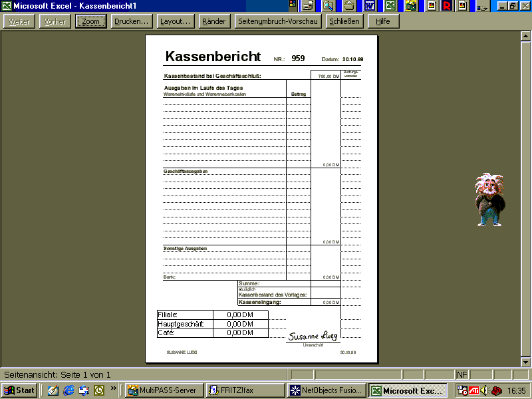532x399 pixels.
Task: Click the Café row label
Action: click(166, 333)
